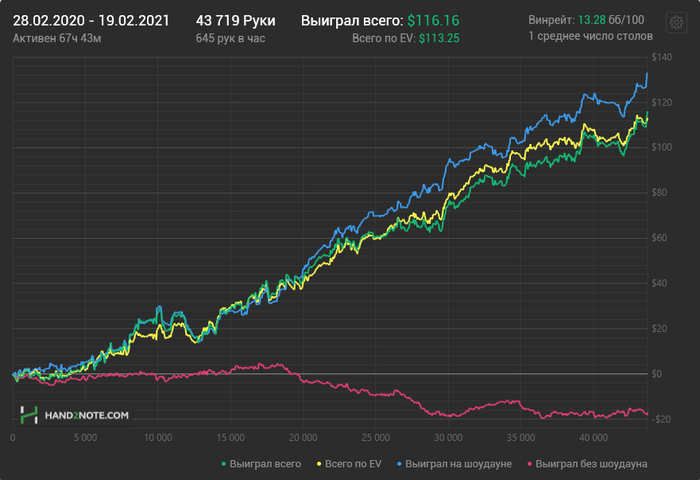Click the date range 28.02.2020 - 19.02.2021

pos(91,21)
